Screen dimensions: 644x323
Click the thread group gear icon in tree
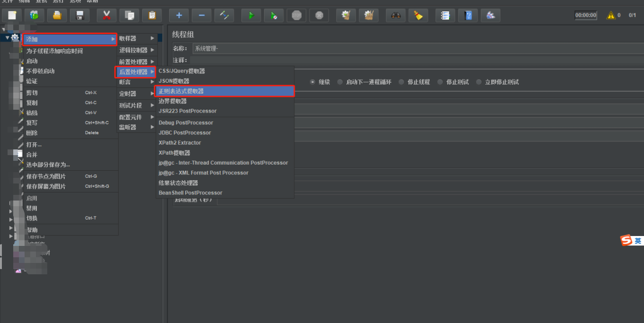click(15, 37)
